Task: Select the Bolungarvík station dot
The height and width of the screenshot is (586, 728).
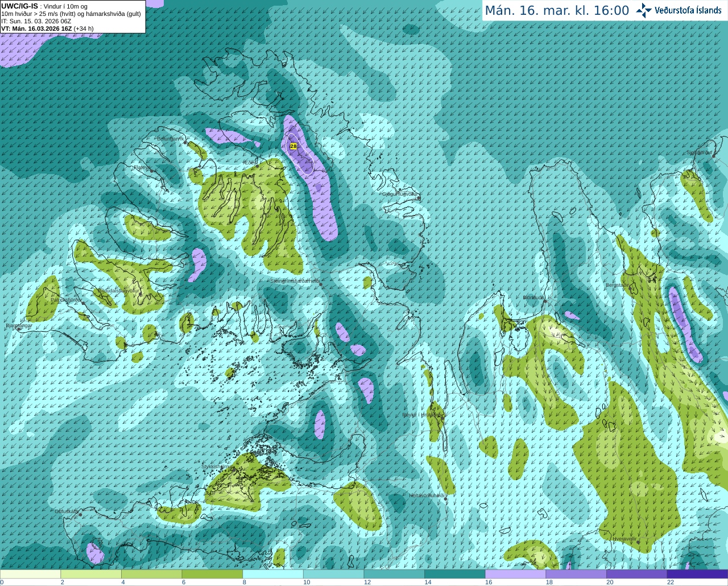Action: pyautogui.click(x=186, y=143)
